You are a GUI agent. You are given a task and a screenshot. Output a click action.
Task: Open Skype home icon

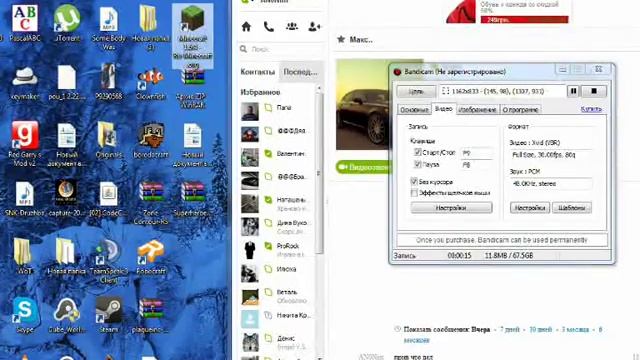(246, 27)
